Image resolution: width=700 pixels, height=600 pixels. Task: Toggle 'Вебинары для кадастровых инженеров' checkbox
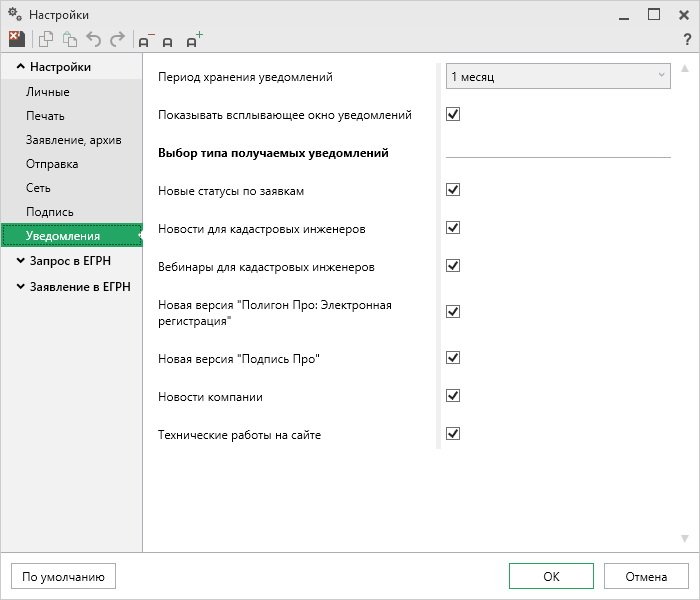453,266
